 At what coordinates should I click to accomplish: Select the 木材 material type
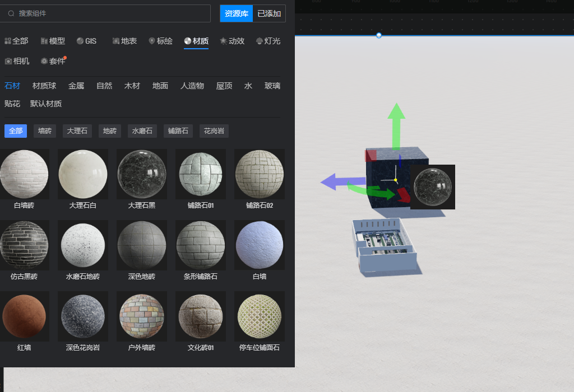(132, 86)
